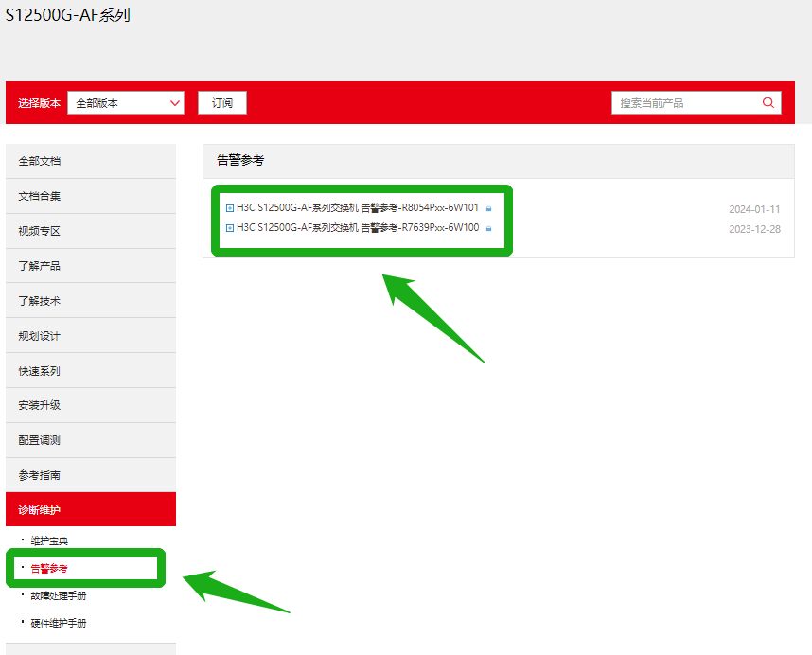
Task: Click the date 2024-01-11
Action: coord(754,209)
